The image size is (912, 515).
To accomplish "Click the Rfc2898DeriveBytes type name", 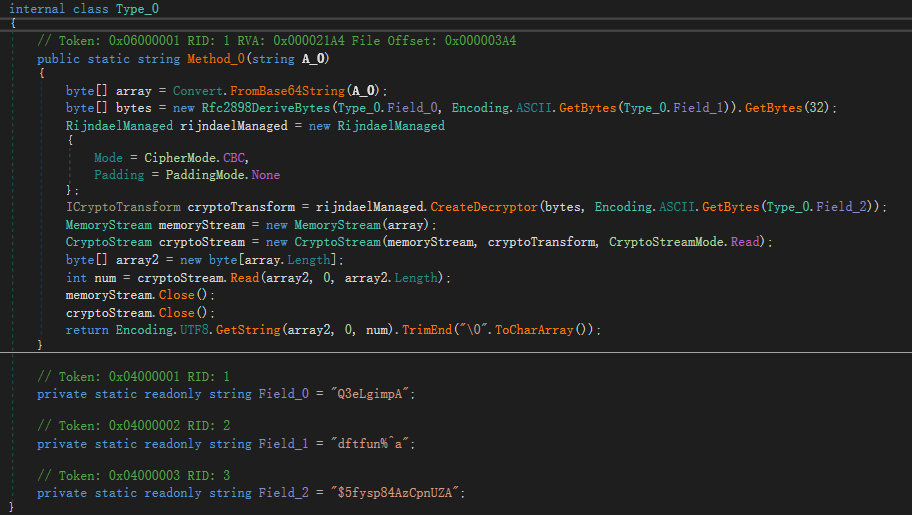I will tap(266, 108).
